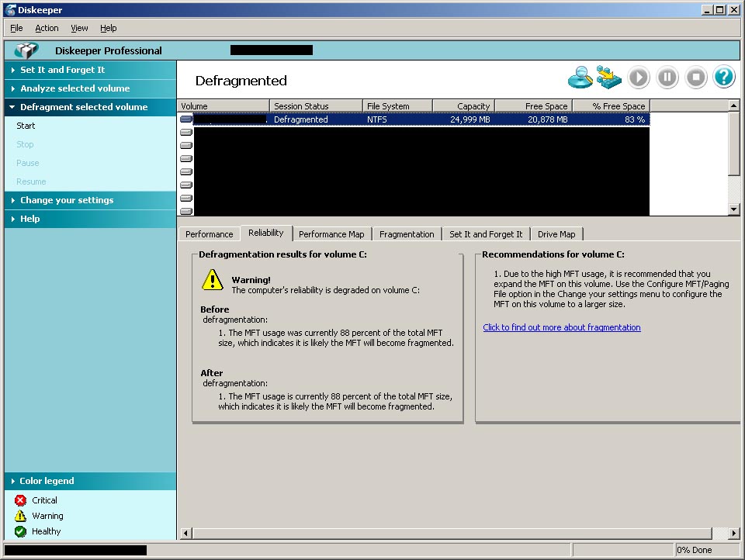Click the volume list vertical scrollbar thumb
Screen dimensions: 745x560
click(733, 143)
